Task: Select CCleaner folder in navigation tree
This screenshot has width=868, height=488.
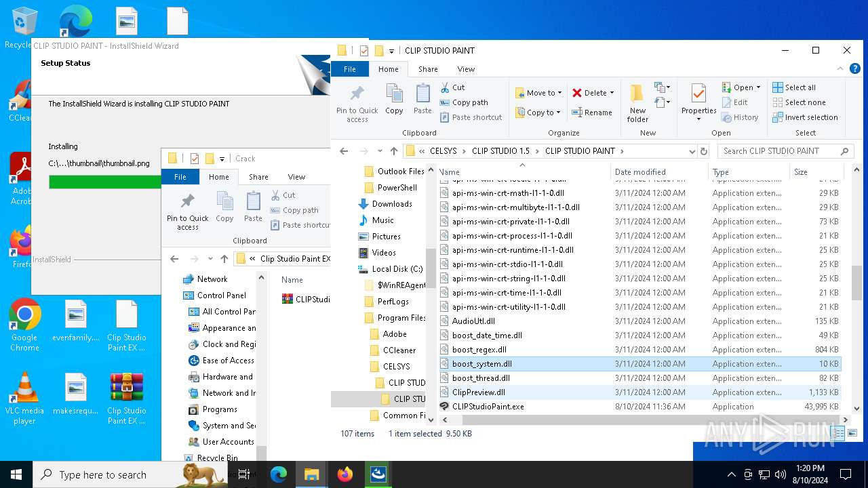Action: point(399,350)
